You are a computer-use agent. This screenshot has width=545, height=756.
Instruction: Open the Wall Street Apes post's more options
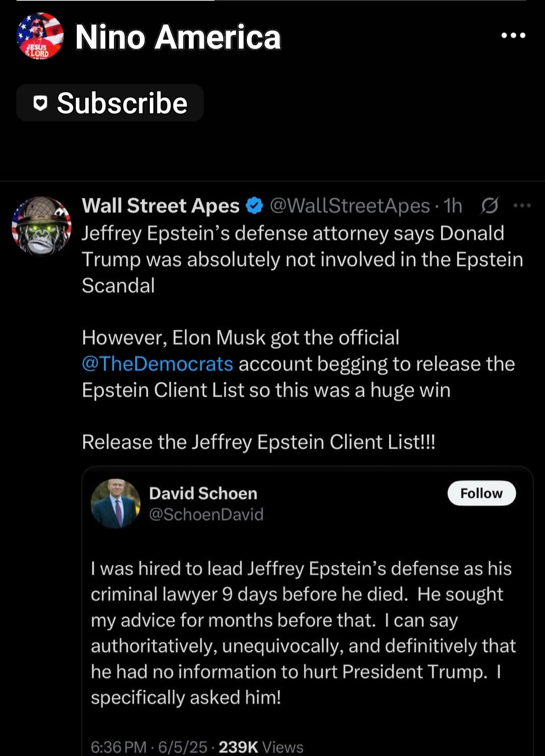(522, 206)
